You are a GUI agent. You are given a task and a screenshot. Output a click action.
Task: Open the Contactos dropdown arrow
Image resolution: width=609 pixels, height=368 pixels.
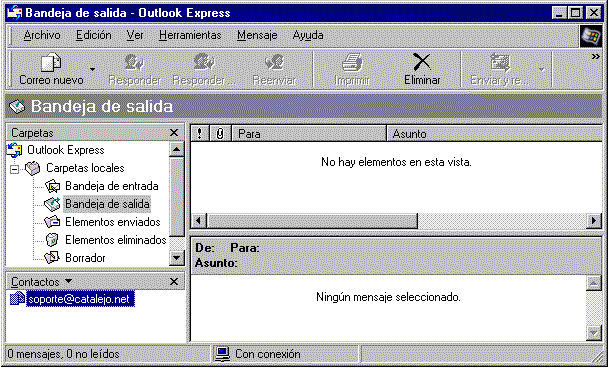click(68, 281)
